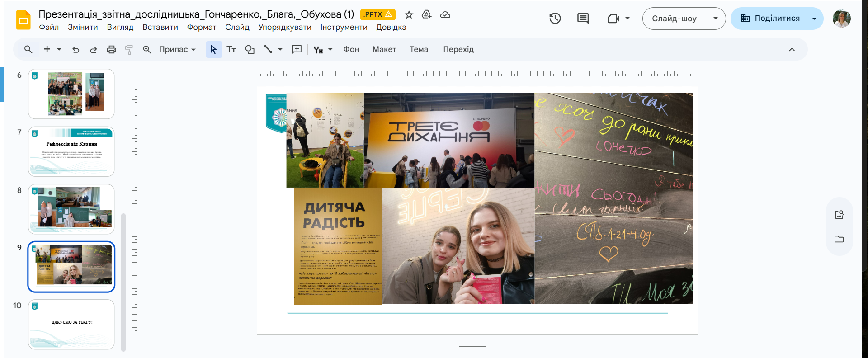Click the move to Drive folder icon
868x358 pixels.
coord(426,15)
